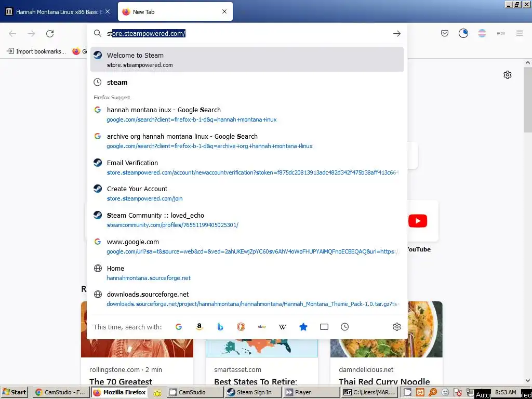The image size is (532, 399).
Task: Click the magnifier tray icon
Action: tap(433, 392)
